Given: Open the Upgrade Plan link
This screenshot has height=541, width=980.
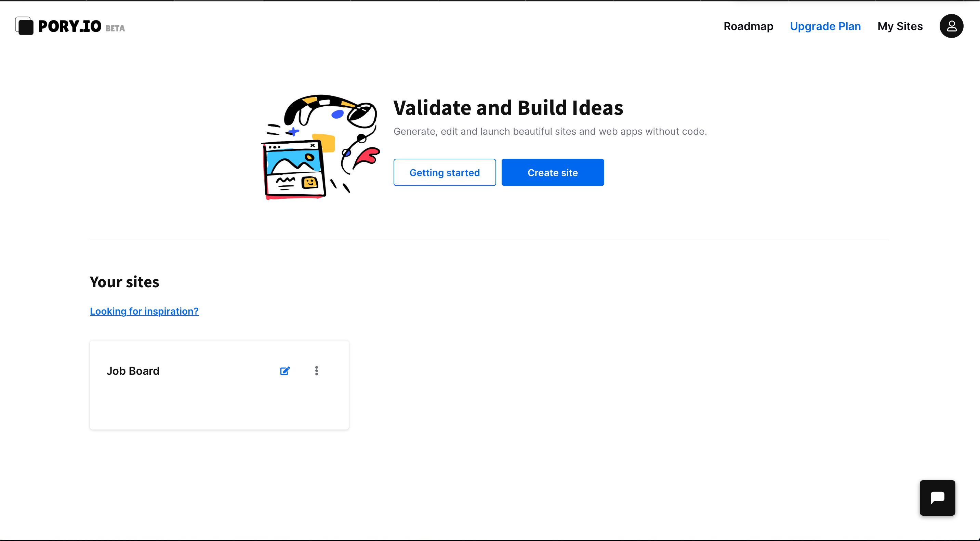Looking at the screenshot, I should click(825, 26).
